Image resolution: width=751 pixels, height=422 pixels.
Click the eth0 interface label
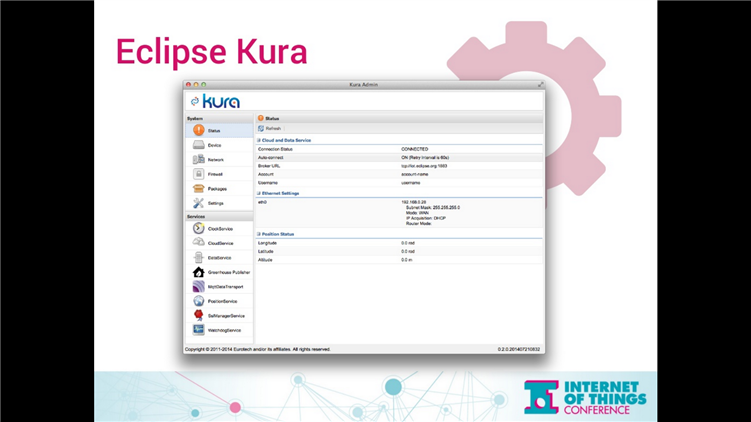[262, 202]
